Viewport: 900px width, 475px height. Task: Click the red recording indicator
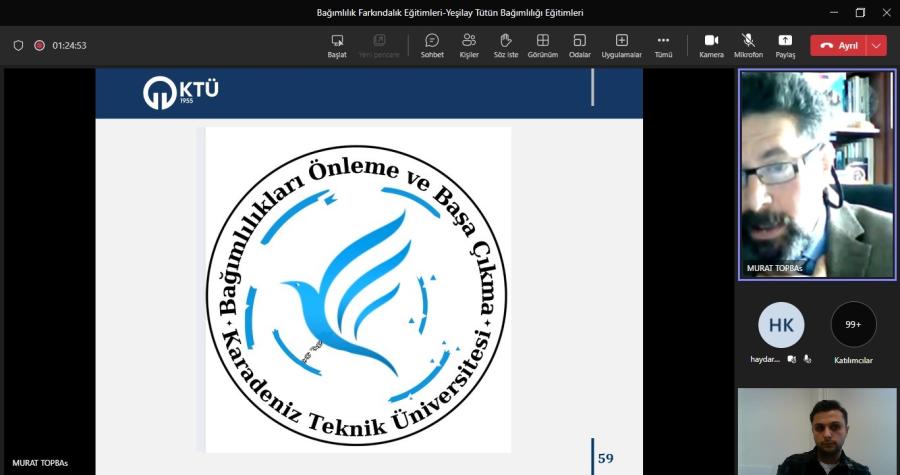[x=39, y=45]
